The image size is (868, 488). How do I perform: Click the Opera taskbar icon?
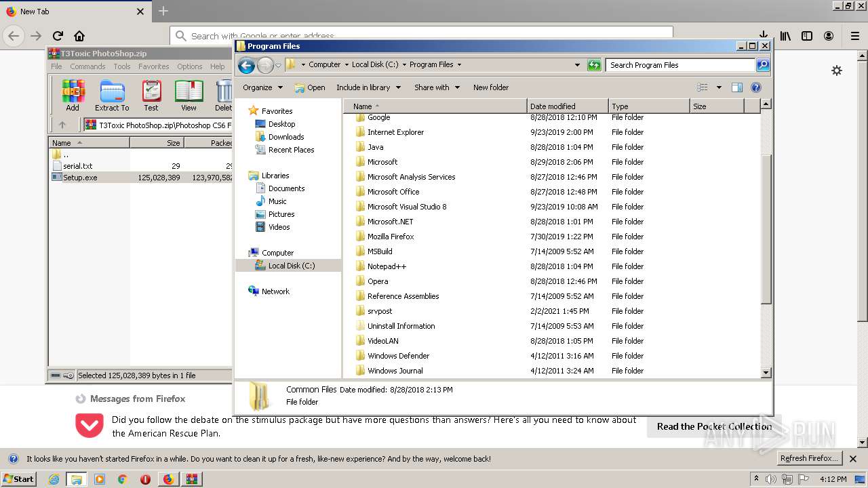click(x=145, y=479)
